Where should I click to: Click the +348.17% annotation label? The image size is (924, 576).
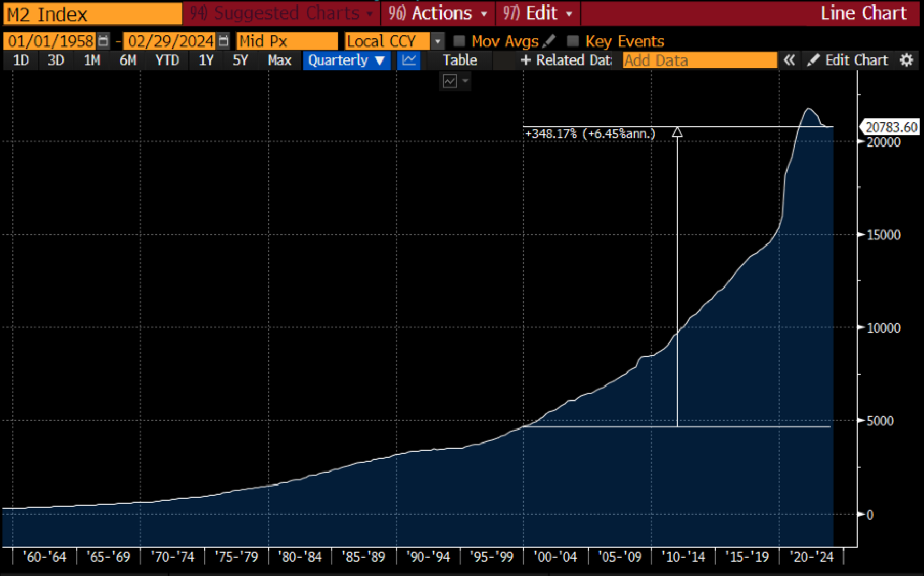[590, 133]
